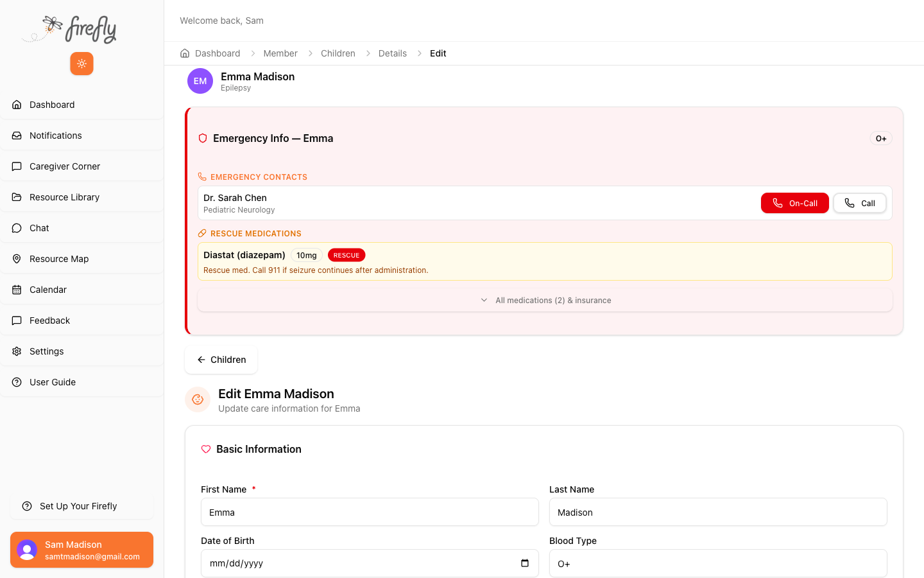
Task: Click the First Name input field
Action: pyautogui.click(x=370, y=512)
